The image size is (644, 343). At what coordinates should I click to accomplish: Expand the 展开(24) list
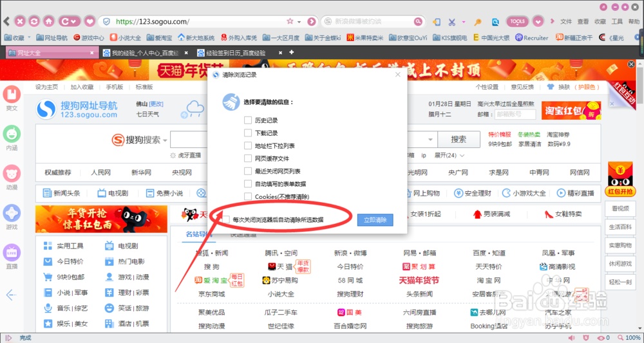pos(450,156)
